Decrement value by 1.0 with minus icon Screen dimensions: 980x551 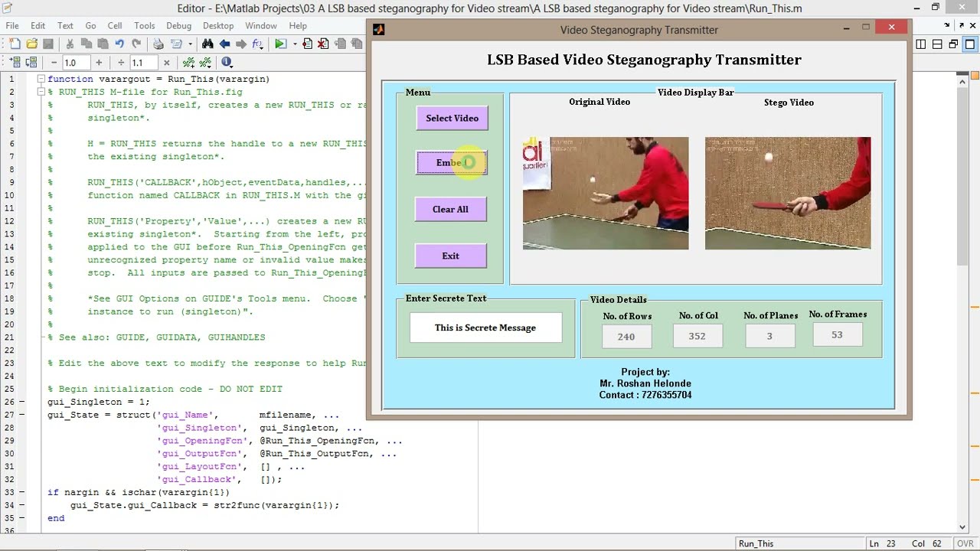(x=54, y=62)
